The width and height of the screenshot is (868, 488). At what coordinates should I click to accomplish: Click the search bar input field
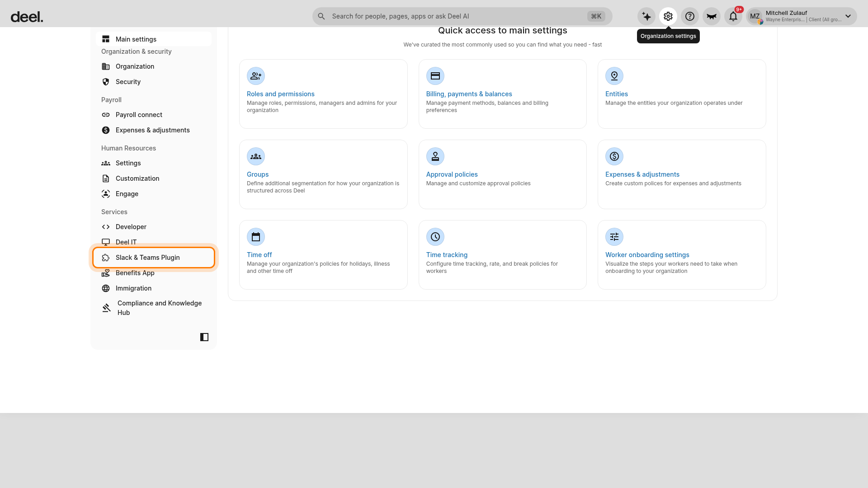click(x=462, y=16)
